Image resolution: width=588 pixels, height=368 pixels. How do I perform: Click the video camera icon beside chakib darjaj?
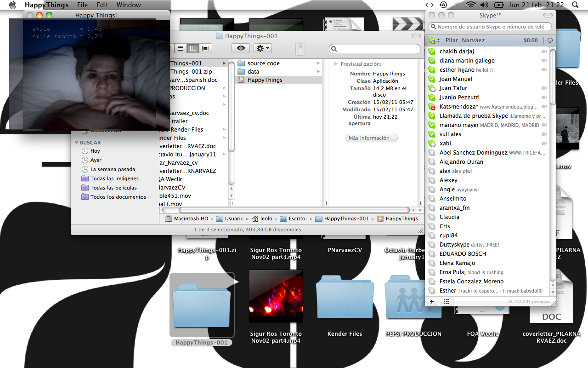544,52
